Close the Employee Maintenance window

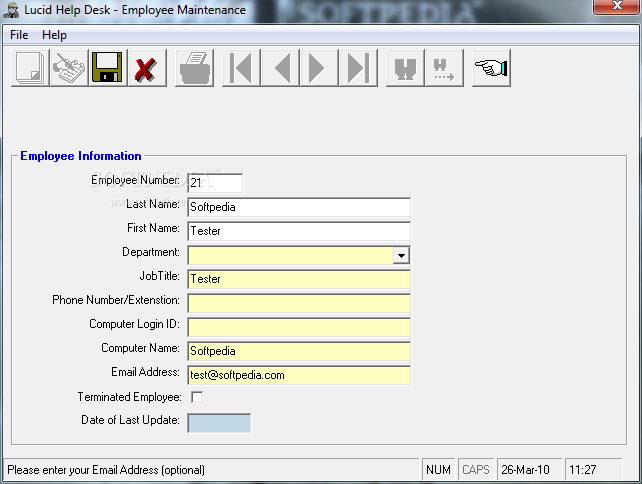pyautogui.click(x=617, y=6)
